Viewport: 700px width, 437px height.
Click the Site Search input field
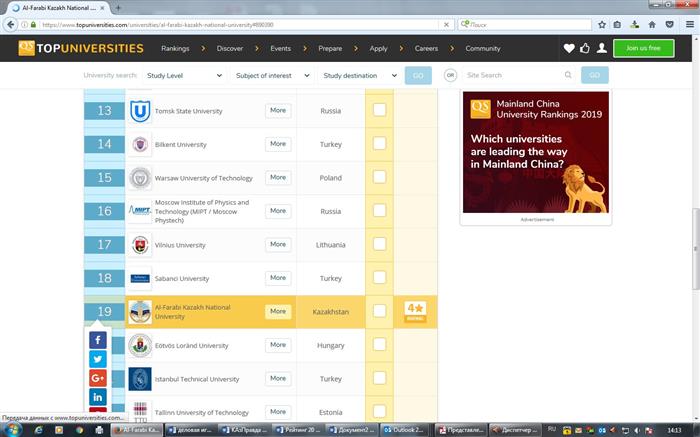pos(513,75)
